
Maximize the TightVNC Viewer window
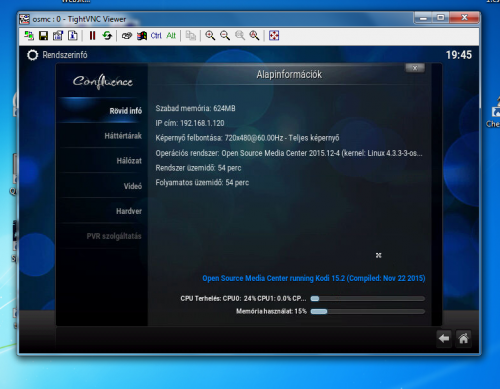[x=441, y=18]
